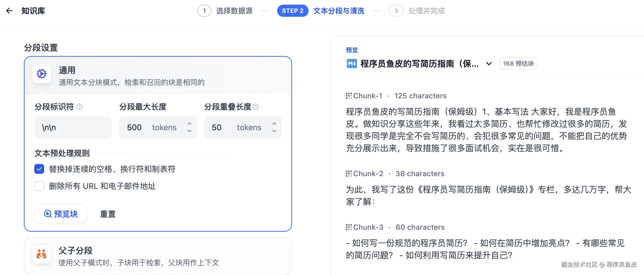Viewport: 644px width, 275px height.
Task: Click the 通用 gear mode icon
Action: click(42, 74)
